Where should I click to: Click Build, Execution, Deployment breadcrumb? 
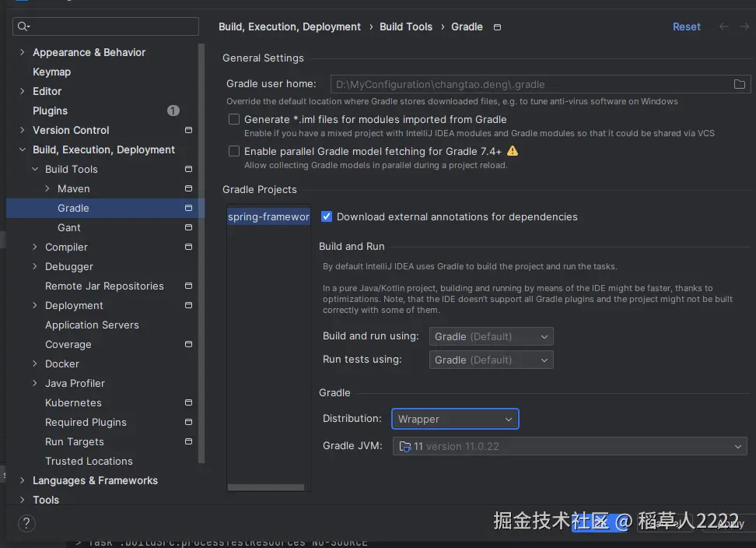289,26
